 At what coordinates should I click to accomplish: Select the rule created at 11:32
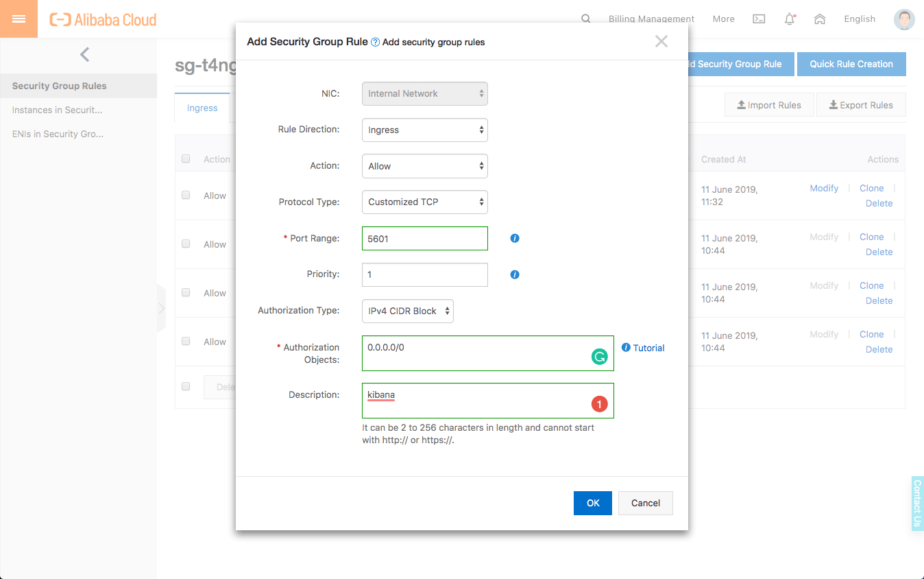click(x=186, y=196)
